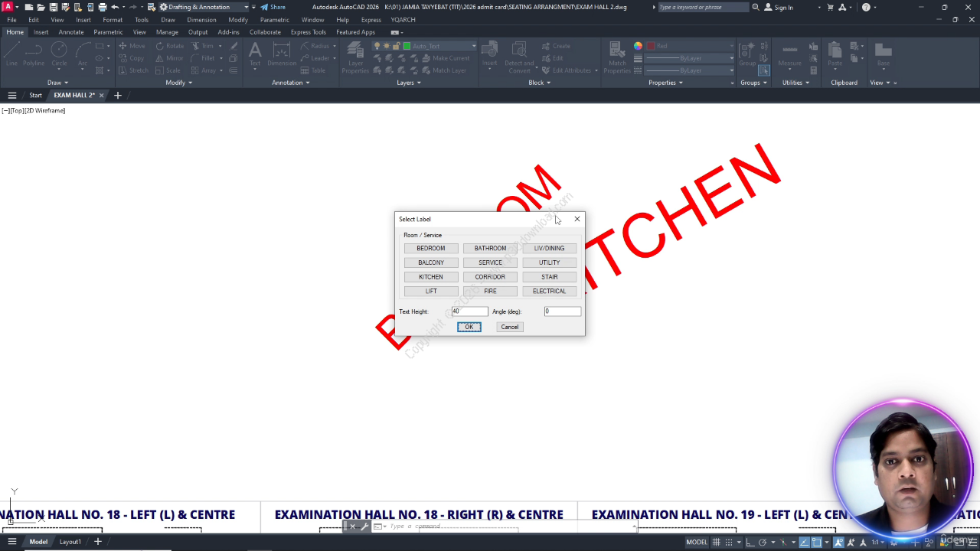Click the Text Height input field
980x551 pixels.
[469, 311]
